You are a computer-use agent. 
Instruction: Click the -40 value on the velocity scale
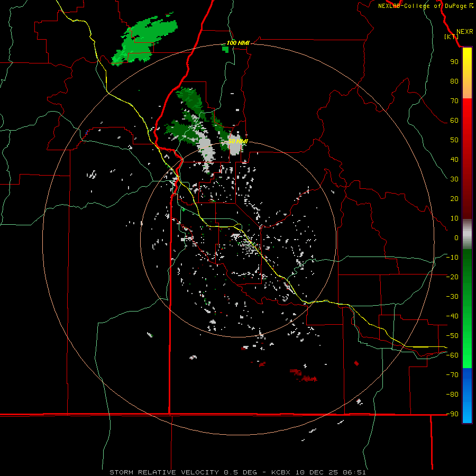click(x=452, y=316)
